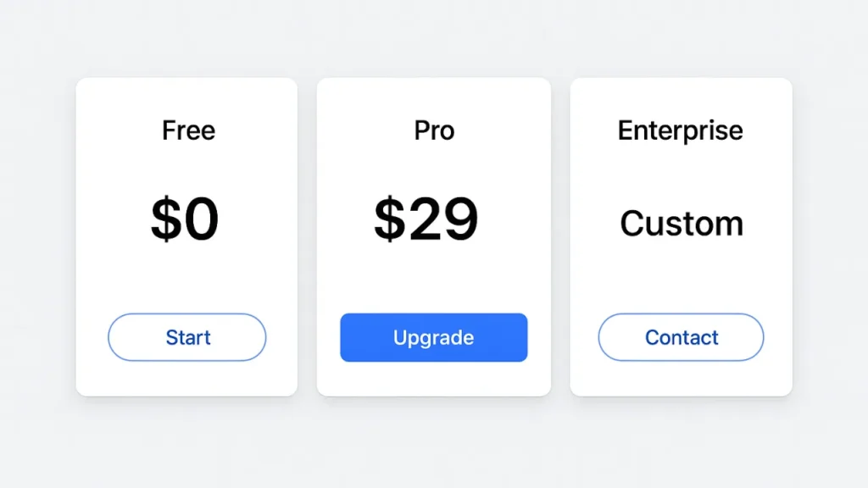Viewport: 868px width, 488px height.
Task: Click the $0 price label
Action: click(x=186, y=219)
